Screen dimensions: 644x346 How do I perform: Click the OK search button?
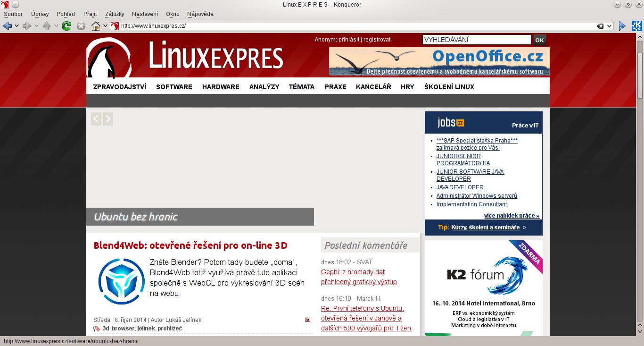pyautogui.click(x=540, y=40)
